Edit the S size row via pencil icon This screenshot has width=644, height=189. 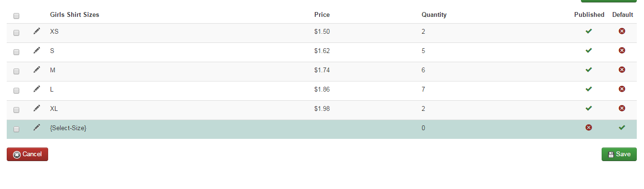click(37, 50)
